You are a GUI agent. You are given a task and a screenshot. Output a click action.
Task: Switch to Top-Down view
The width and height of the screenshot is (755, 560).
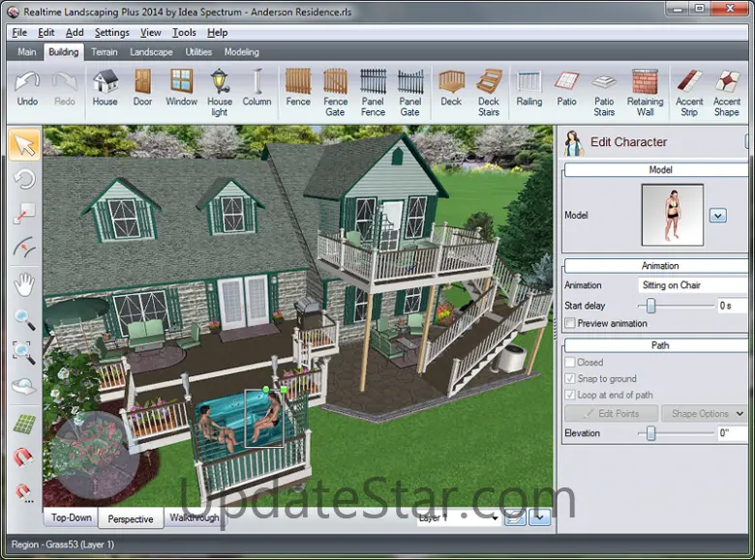pos(72,518)
